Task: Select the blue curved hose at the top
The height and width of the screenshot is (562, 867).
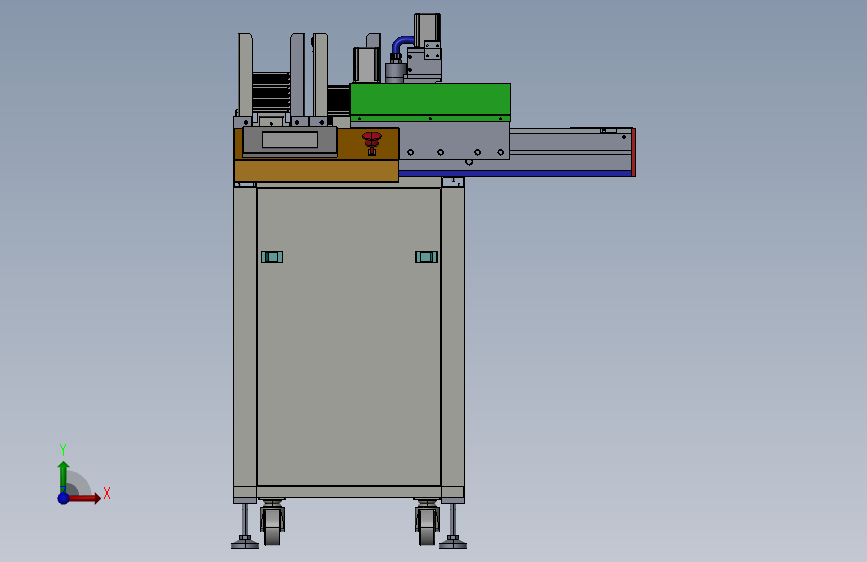Action: 403,44
